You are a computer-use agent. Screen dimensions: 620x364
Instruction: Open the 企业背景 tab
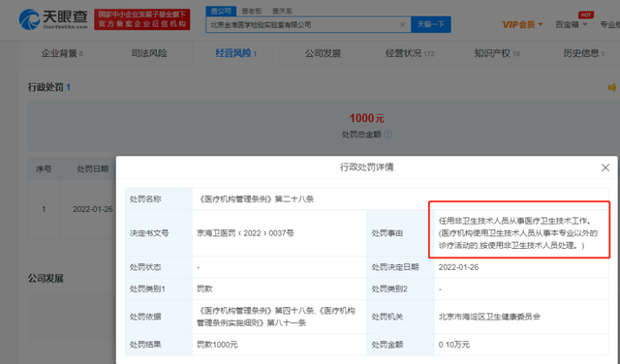[62, 53]
